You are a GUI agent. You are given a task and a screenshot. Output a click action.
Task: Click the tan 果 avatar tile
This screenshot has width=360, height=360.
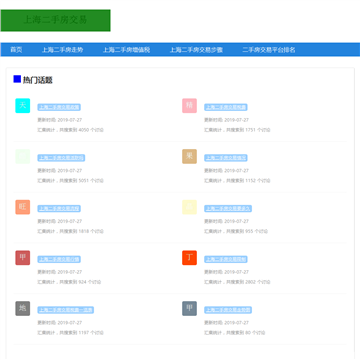pos(189,156)
